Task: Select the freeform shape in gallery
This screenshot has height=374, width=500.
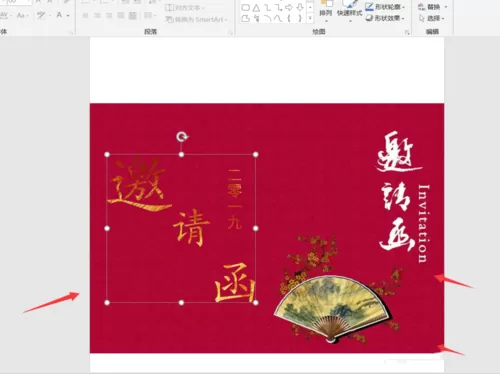Action: pos(245,18)
